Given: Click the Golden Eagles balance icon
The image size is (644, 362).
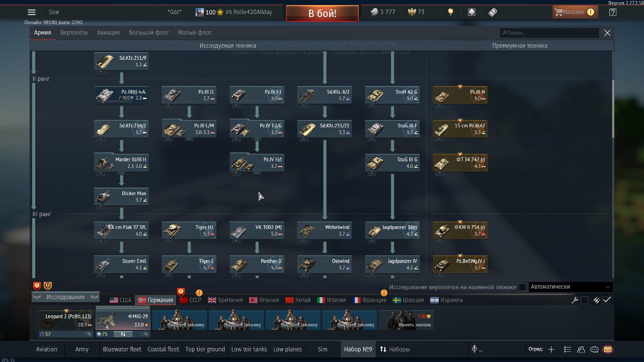Looking at the screenshot, I should coord(412,12).
